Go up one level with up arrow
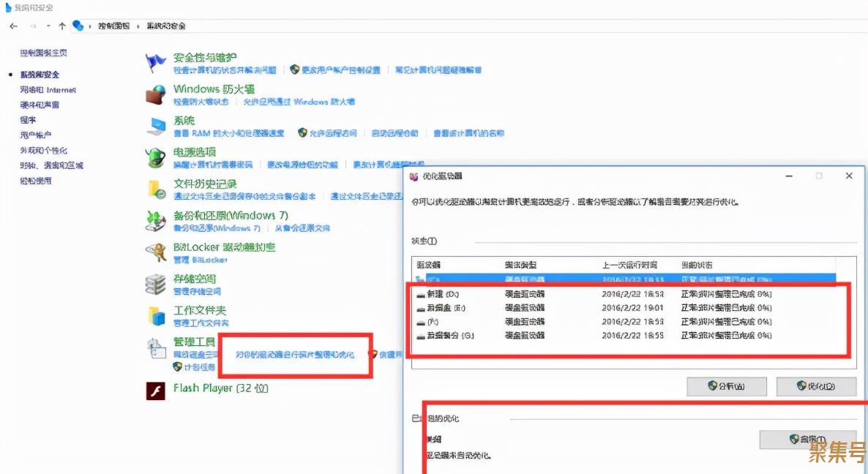Viewport: 868px width, 474px height. coord(62,26)
